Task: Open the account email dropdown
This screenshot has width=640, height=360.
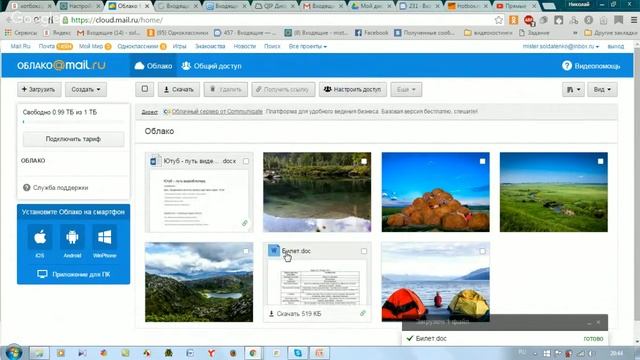Action: click(561, 47)
